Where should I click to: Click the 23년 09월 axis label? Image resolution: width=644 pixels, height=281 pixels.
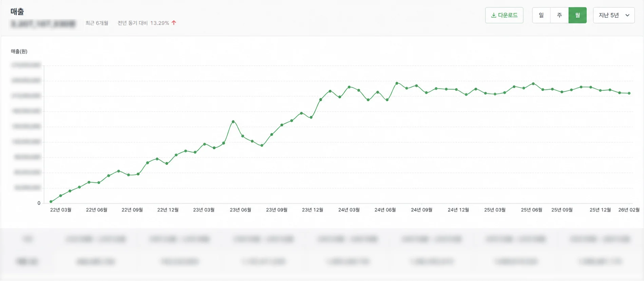click(277, 210)
